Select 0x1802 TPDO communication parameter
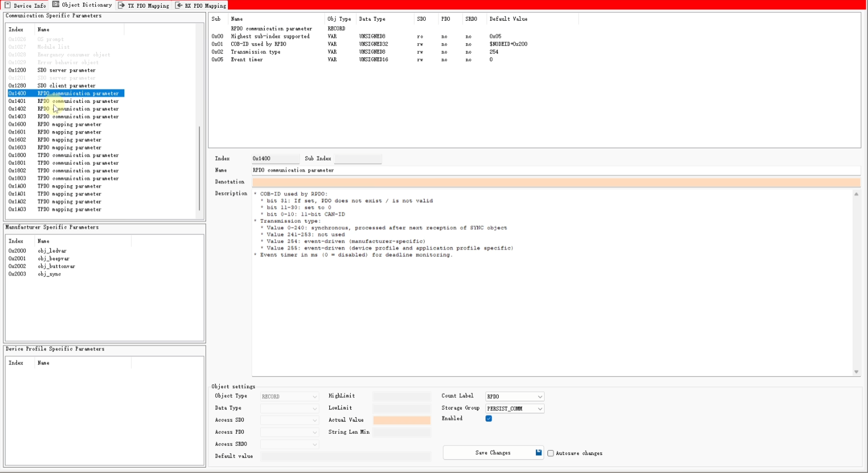Screen dimensions: 868x473 pyautogui.click(x=66, y=171)
